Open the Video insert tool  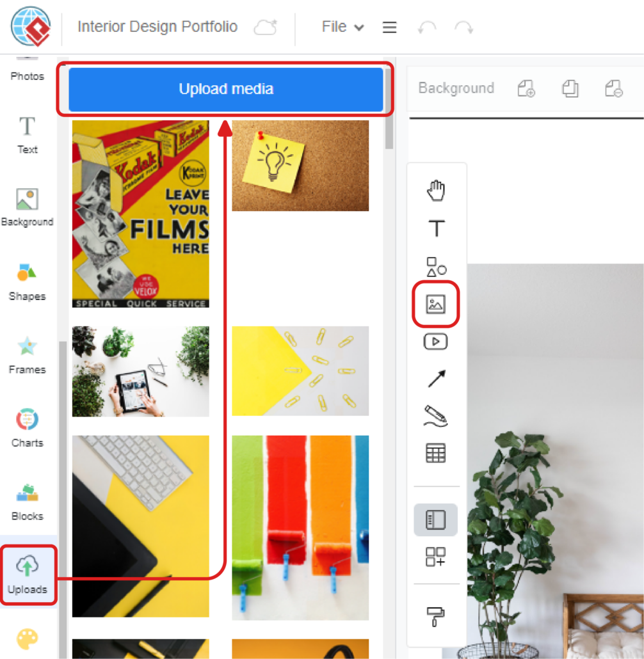point(436,341)
